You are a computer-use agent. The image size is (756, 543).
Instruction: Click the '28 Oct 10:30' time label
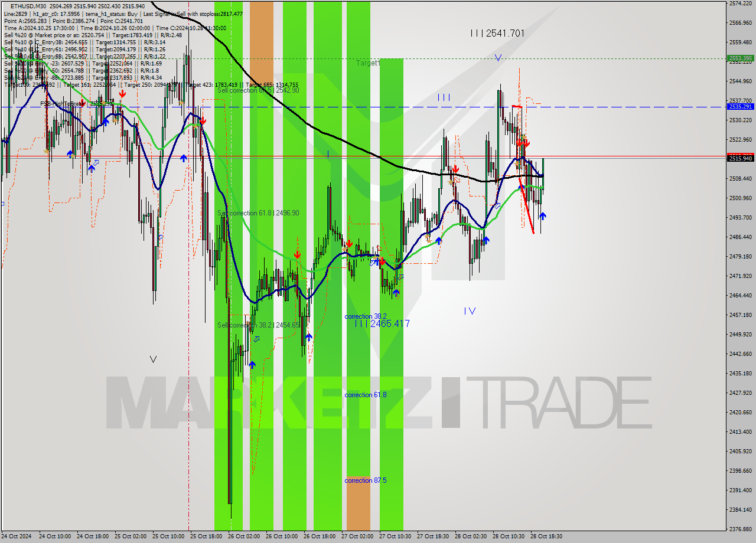[509, 537]
